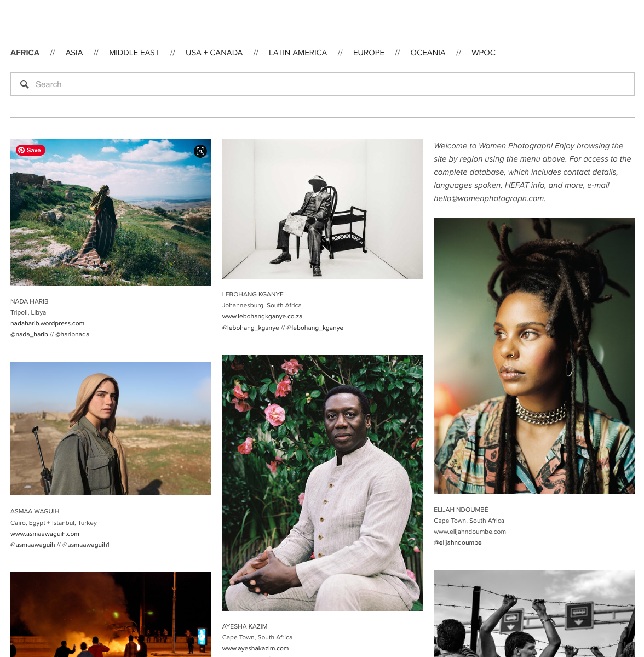
Task: Open the USA + CANADA section
Action: click(214, 53)
